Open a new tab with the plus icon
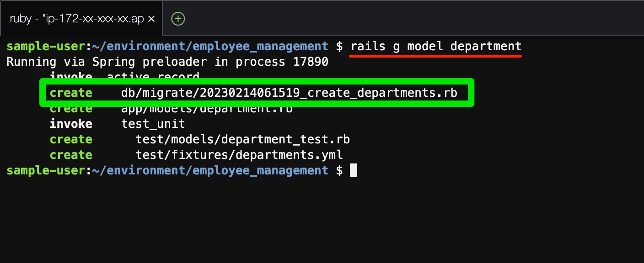This screenshot has height=263, width=644. (177, 19)
